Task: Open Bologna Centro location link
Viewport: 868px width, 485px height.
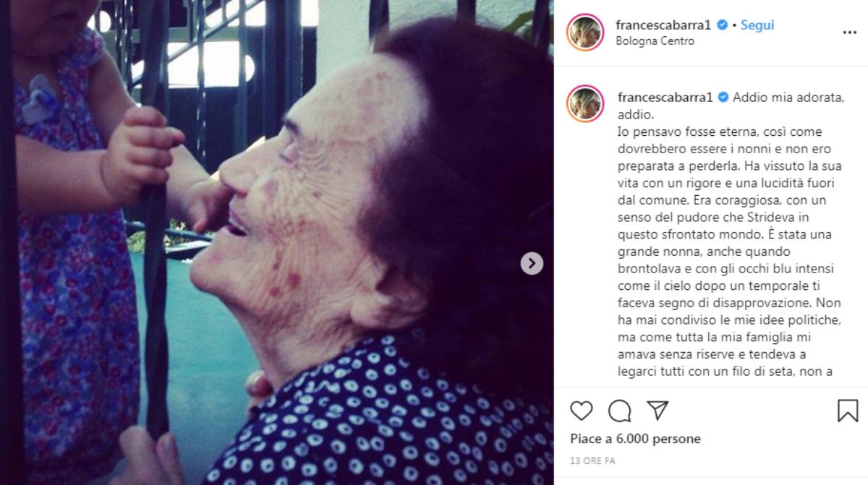Action: 655,41
